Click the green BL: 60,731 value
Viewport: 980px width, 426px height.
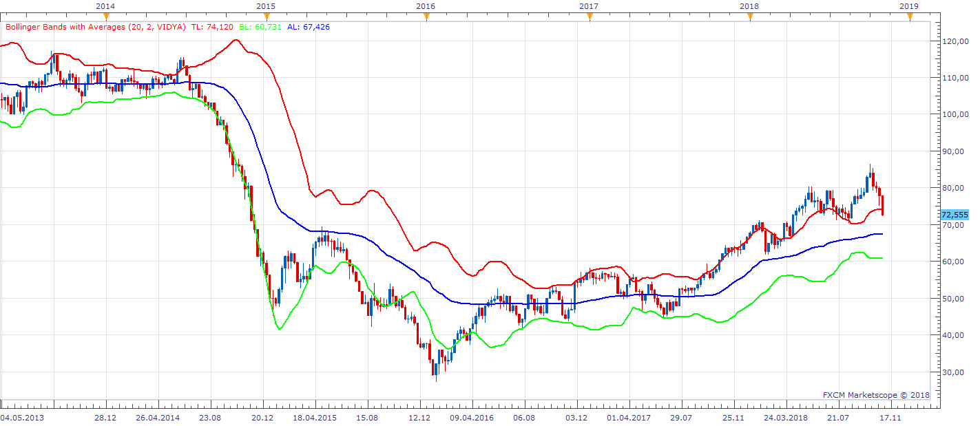(x=261, y=28)
